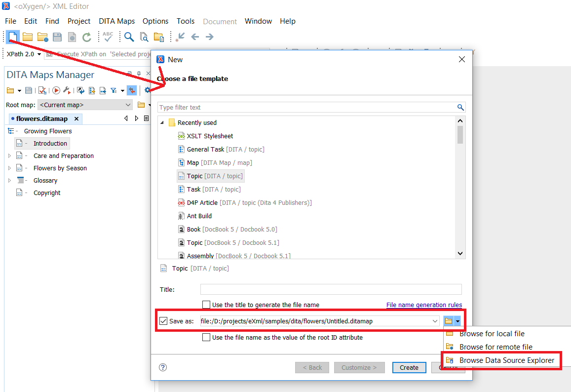Image resolution: width=571 pixels, height=392 pixels.
Task: Click the Title input field
Action: pyautogui.click(x=331, y=289)
